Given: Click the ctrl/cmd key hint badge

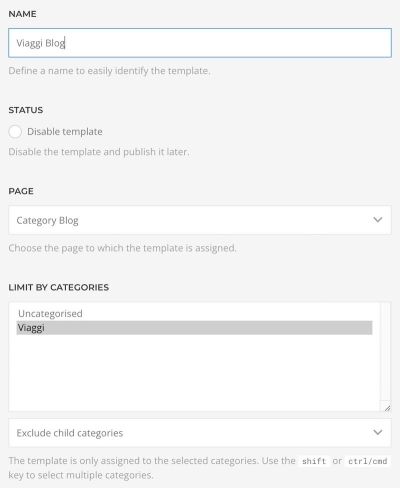Looking at the screenshot, I should [368, 461].
